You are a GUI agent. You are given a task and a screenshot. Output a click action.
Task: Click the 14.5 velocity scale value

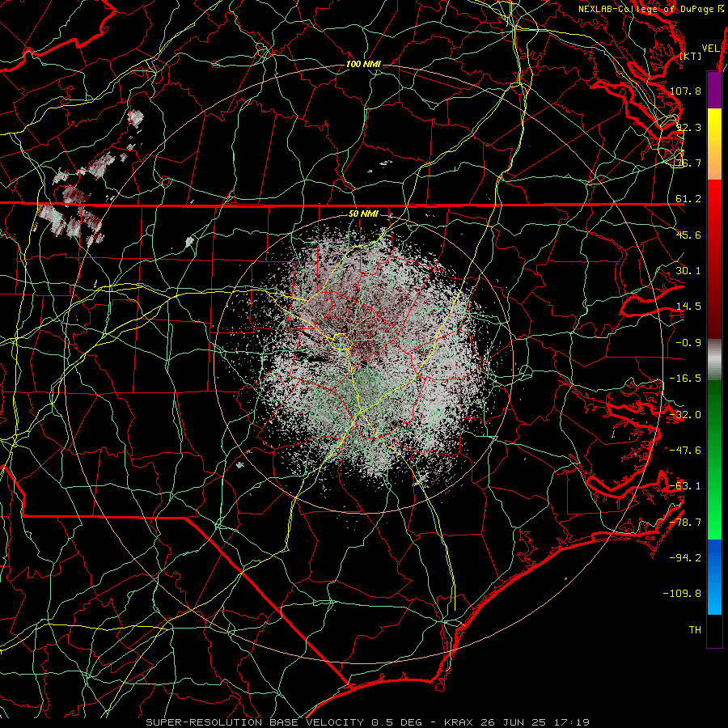(688, 307)
